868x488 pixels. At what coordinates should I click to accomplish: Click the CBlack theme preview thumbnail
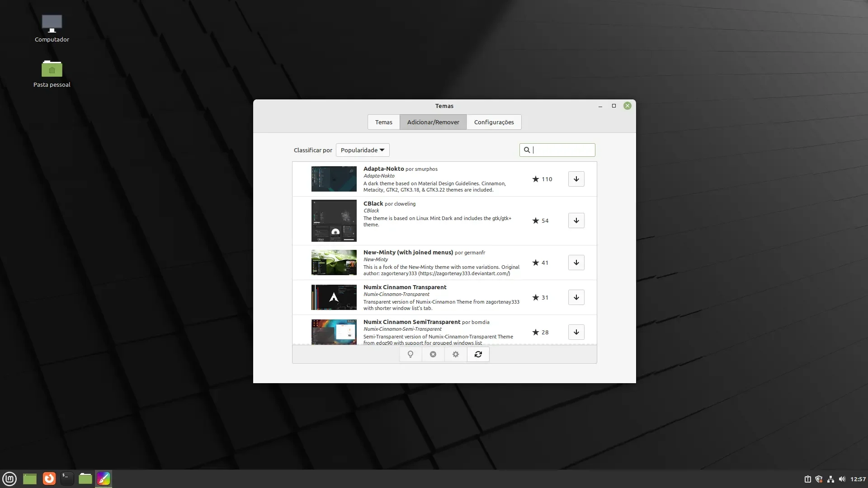[334, 221]
